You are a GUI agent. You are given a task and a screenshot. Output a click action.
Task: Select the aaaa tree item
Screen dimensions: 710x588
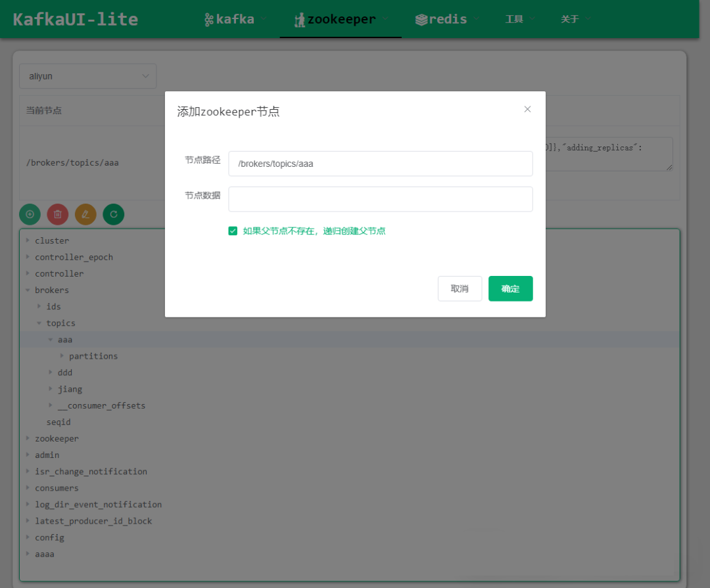click(x=45, y=554)
